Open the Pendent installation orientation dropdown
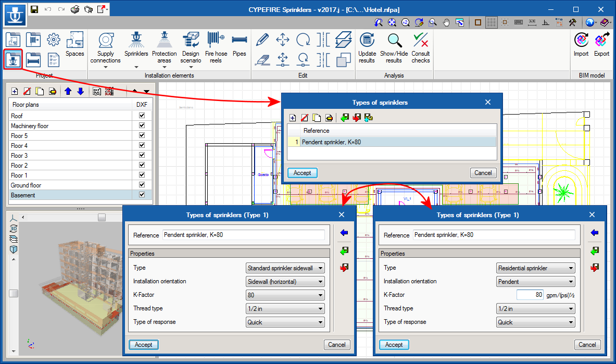The image size is (616, 364). pyautogui.click(x=536, y=282)
